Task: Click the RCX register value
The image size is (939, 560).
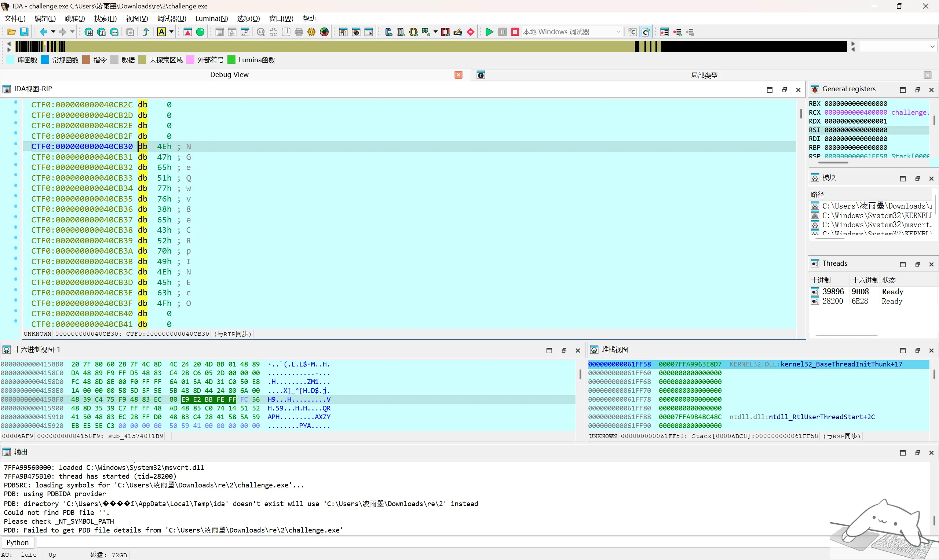Action: click(856, 113)
